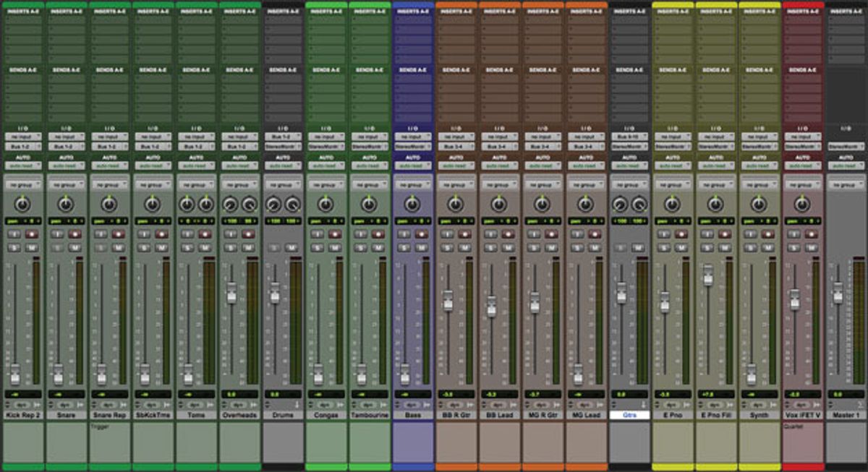
Task: Click the pan knob on BB R Gtr track
Action: coord(456,205)
